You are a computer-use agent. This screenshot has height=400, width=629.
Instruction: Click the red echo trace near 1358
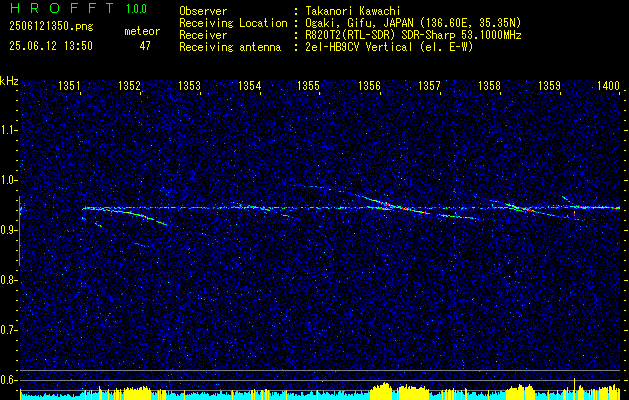pyautogui.click(x=521, y=208)
